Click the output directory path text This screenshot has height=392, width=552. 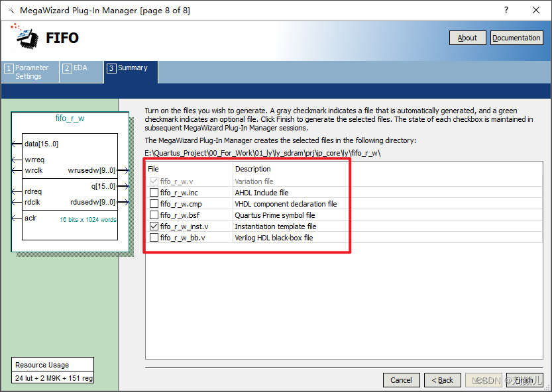(x=262, y=153)
